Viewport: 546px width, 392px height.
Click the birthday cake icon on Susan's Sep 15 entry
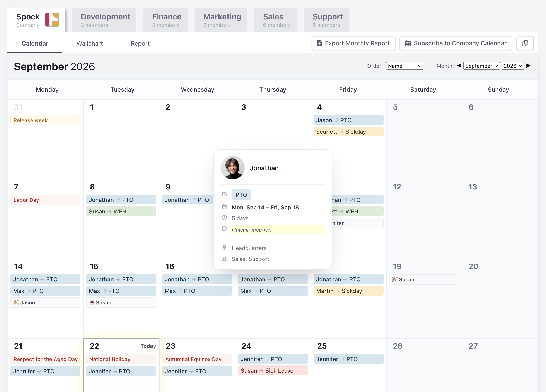pyautogui.click(x=92, y=302)
